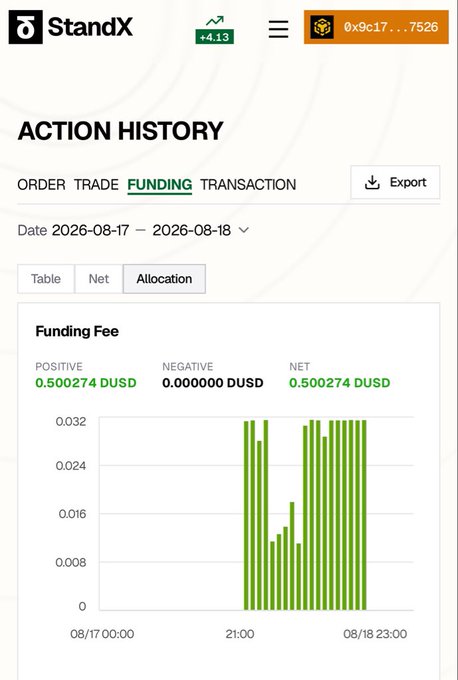This screenshot has width=458, height=680.
Task: Click the 0.016 y-axis label
Action: pyautogui.click(x=72, y=514)
